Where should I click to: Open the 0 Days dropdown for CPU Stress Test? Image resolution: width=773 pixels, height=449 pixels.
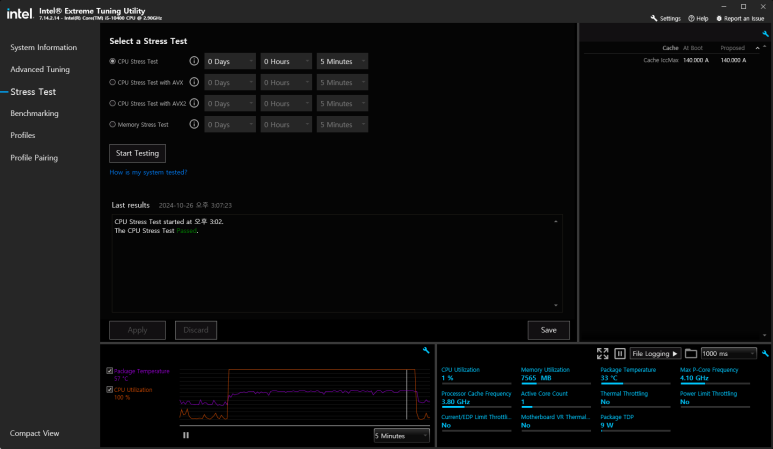230,61
